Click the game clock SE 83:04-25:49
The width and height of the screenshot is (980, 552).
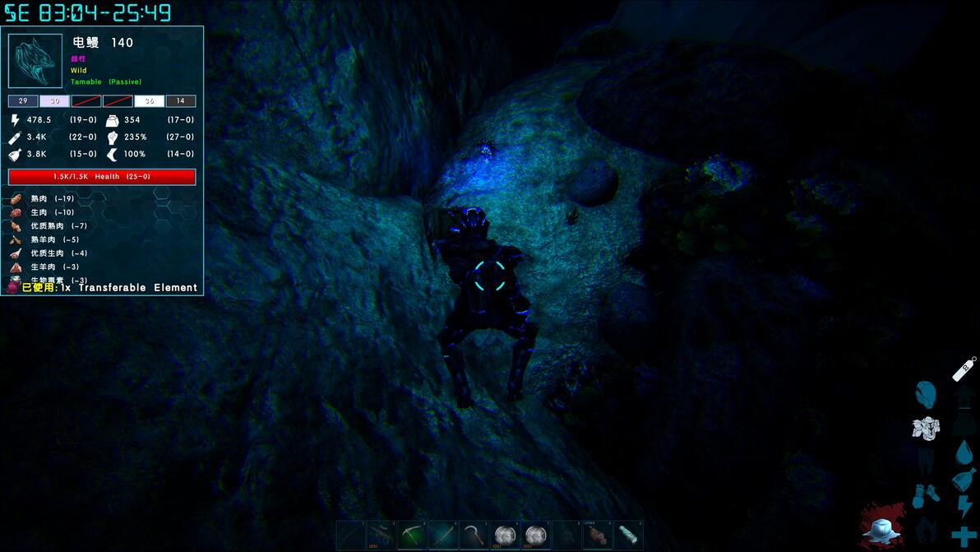click(x=87, y=12)
